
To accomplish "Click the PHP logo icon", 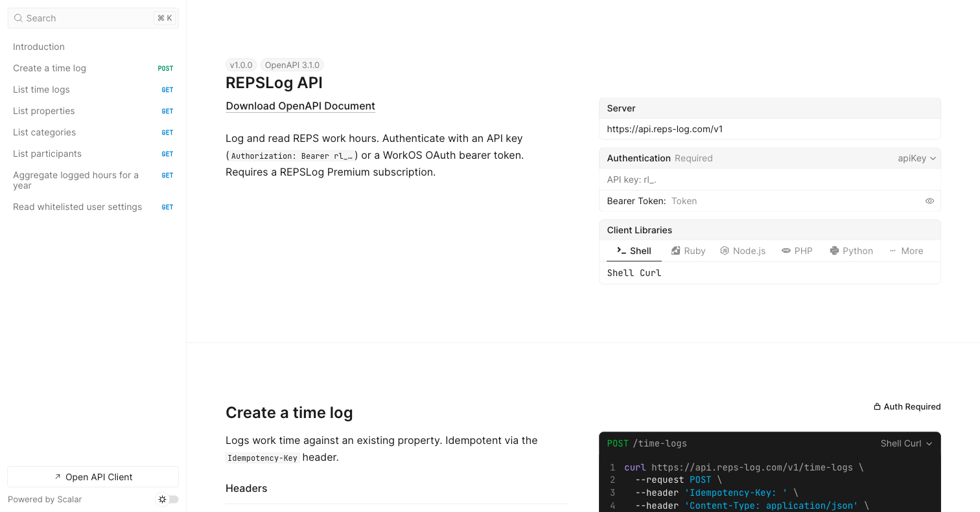I will [786, 251].
